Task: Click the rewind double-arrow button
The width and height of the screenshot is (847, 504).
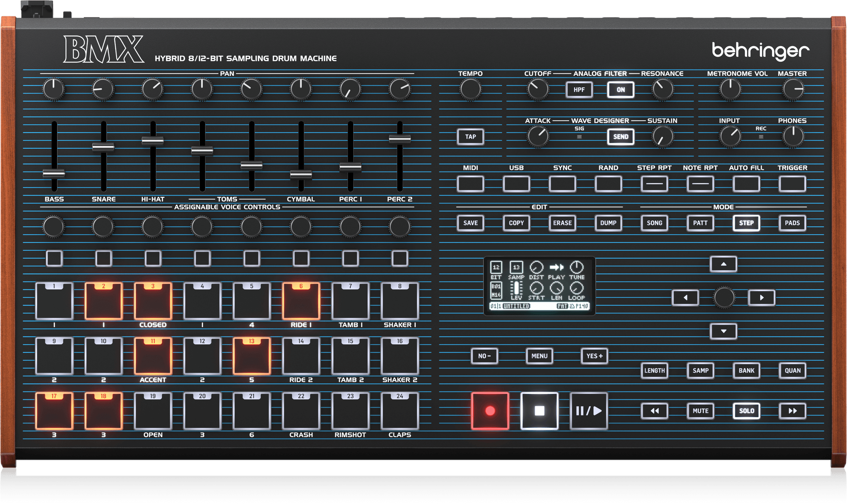Action: pos(654,411)
